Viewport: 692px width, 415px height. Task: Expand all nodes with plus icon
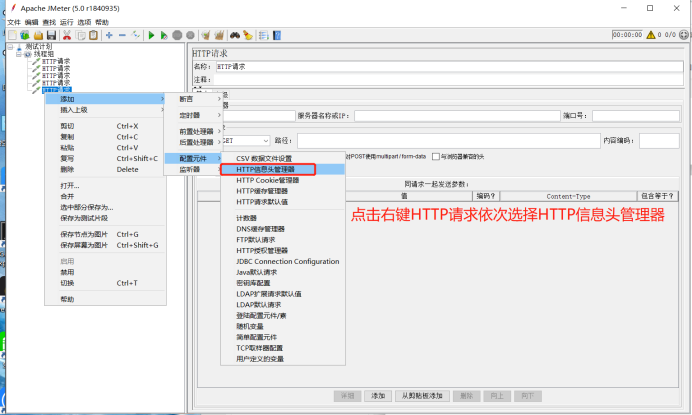109,35
